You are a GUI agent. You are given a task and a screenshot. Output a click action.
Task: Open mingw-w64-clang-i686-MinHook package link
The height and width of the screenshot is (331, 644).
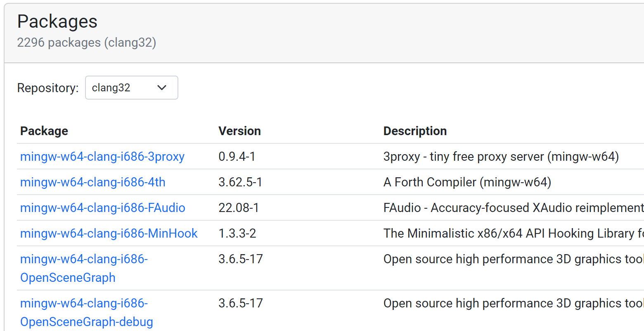point(109,233)
